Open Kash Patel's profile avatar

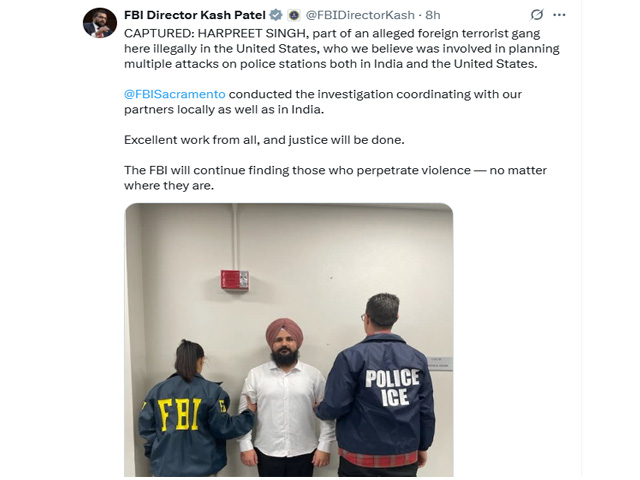[x=100, y=23]
